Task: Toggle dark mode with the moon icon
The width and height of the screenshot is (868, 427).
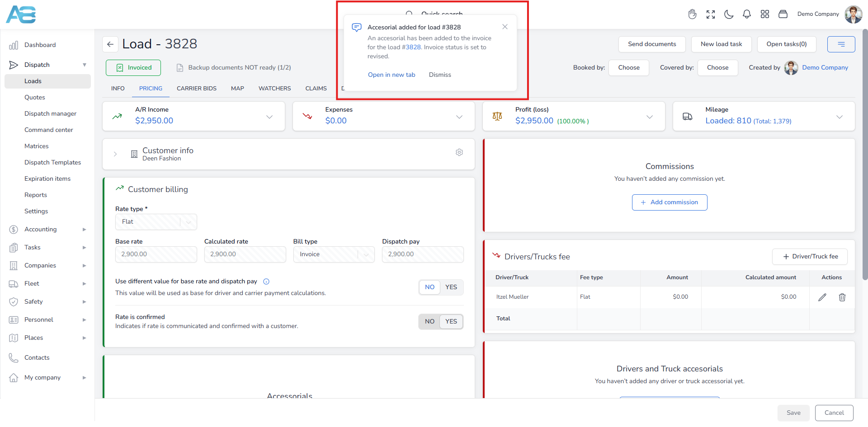Action: (728, 14)
